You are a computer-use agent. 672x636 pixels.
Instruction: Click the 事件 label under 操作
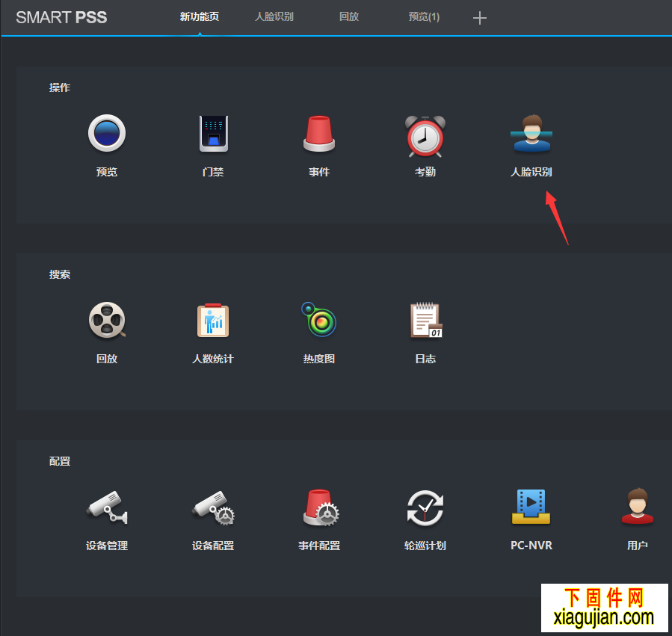pos(319,172)
